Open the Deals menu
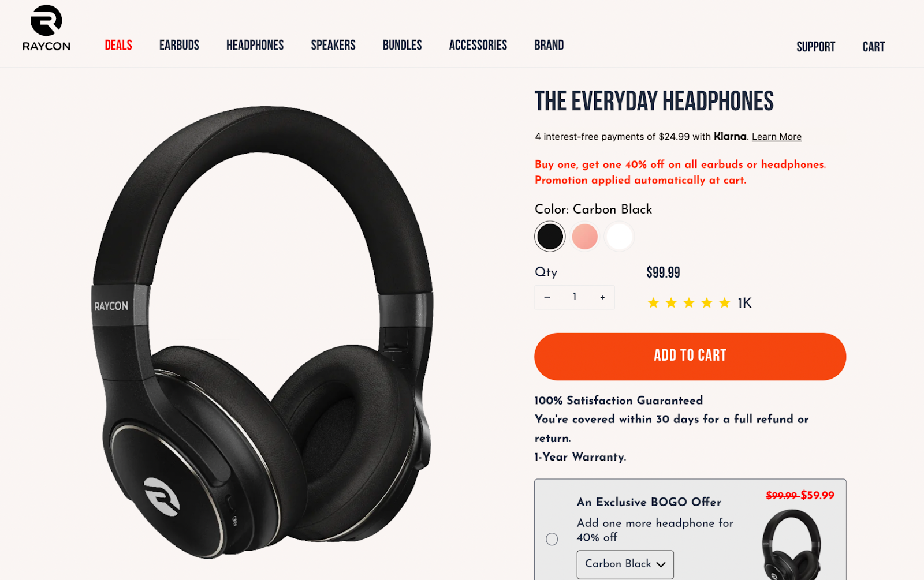 (x=118, y=45)
